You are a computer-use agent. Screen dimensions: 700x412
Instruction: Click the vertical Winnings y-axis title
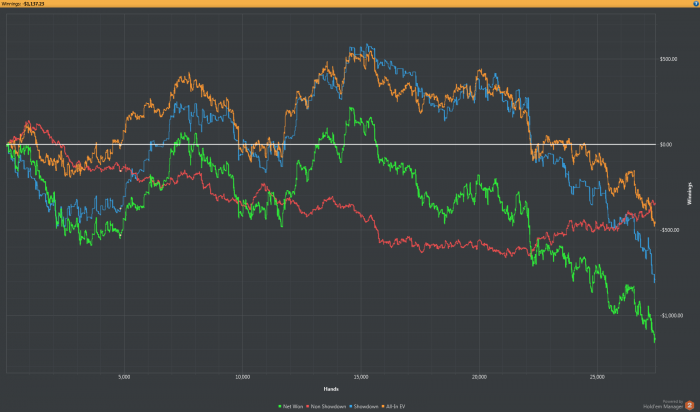coord(689,193)
